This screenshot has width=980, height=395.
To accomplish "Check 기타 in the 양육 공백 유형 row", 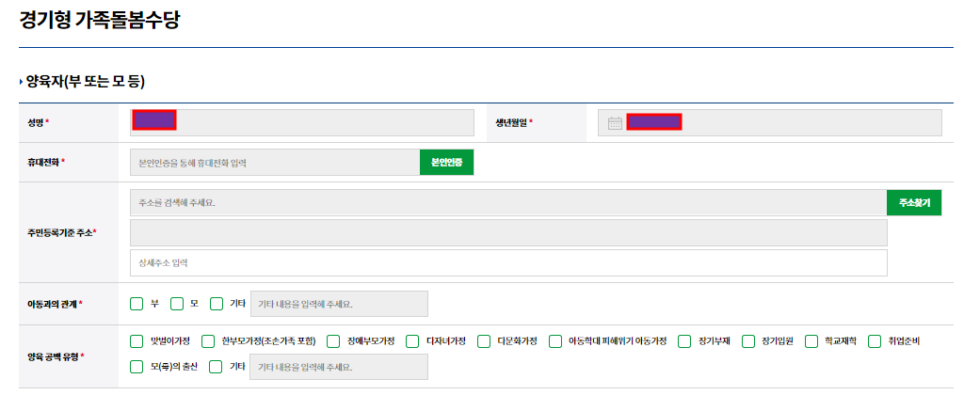I will coord(216,367).
